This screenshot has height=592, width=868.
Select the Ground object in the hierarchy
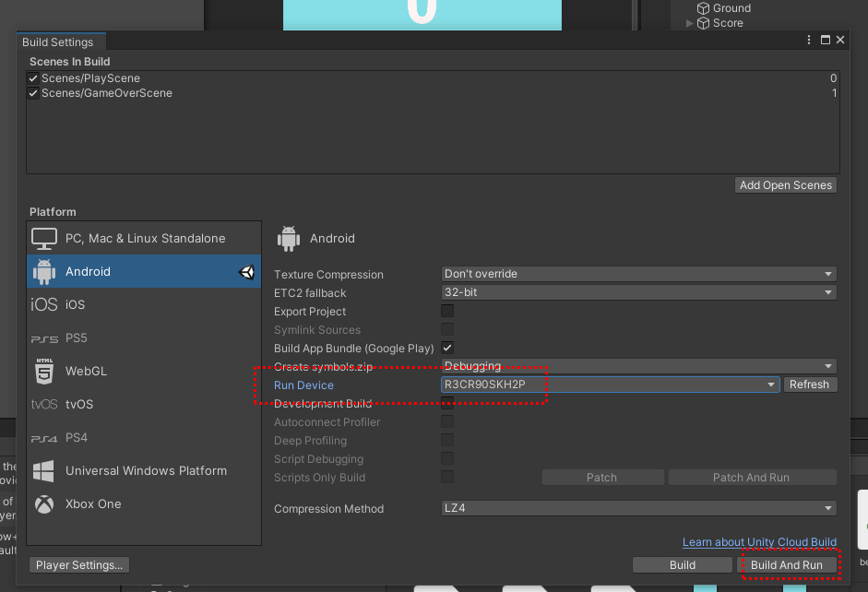coord(731,8)
